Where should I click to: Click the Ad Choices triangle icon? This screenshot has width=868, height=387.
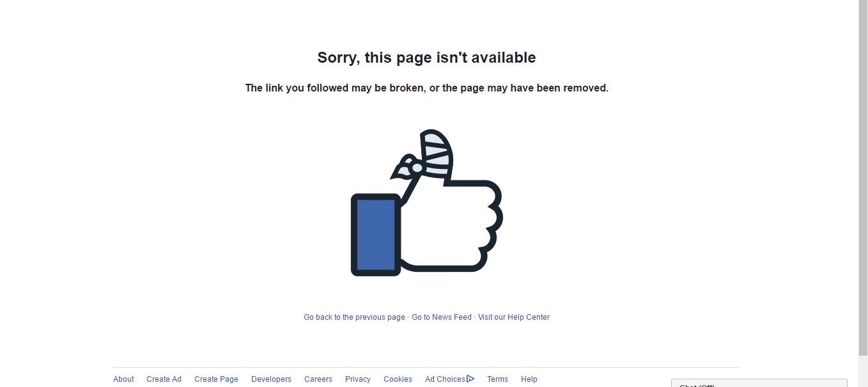(x=470, y=379)
